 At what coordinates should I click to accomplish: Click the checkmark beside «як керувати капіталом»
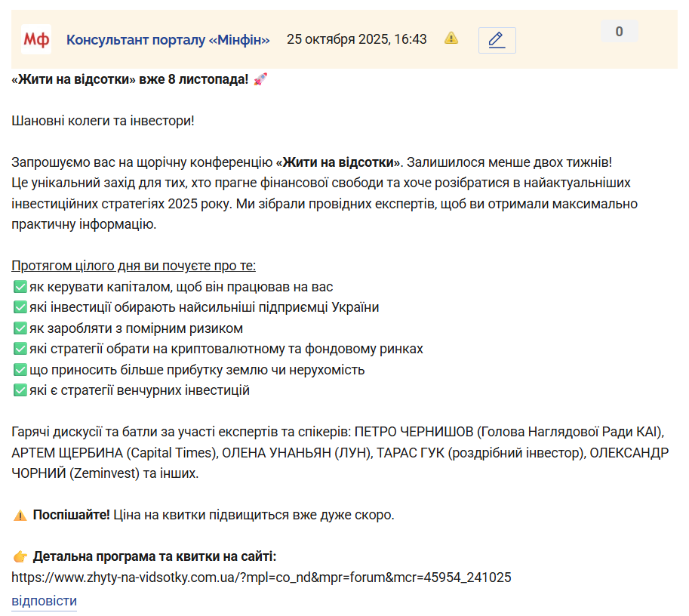click(20, 287)
